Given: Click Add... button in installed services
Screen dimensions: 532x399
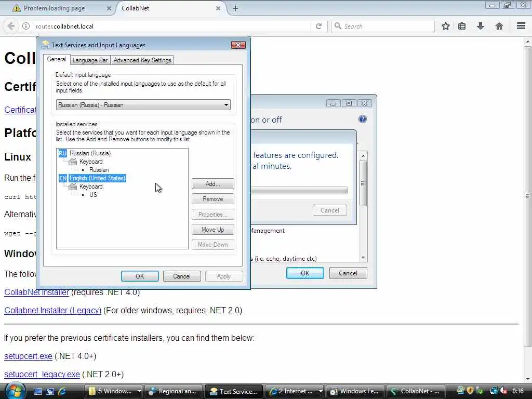Looking at the screenshot, I should click(212, 184).
